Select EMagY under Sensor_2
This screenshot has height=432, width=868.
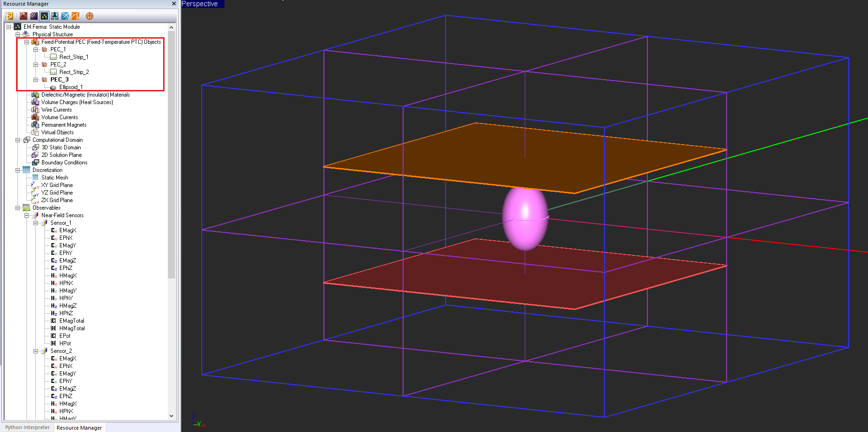[x=68, y=374]
